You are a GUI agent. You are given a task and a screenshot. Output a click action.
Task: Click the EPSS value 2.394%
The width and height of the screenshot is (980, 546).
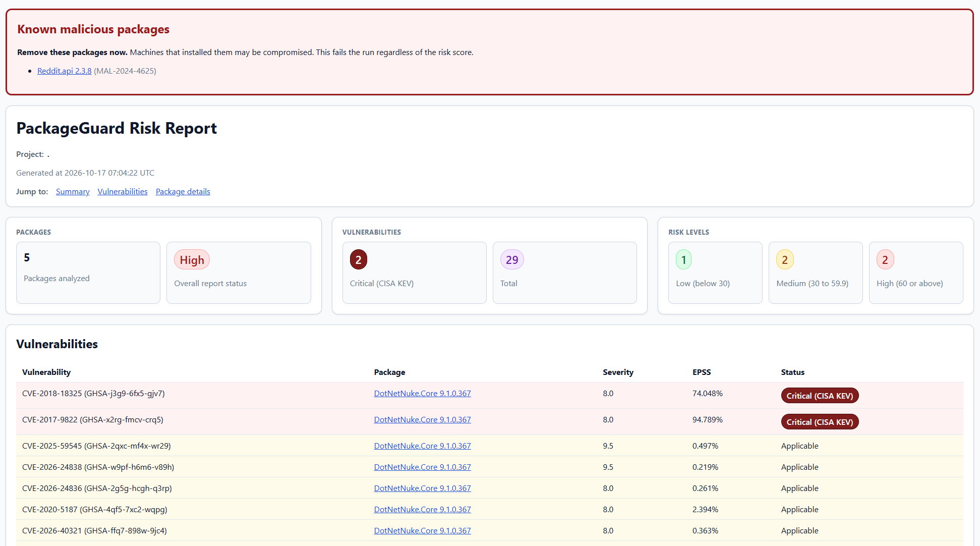pos(705,510)
